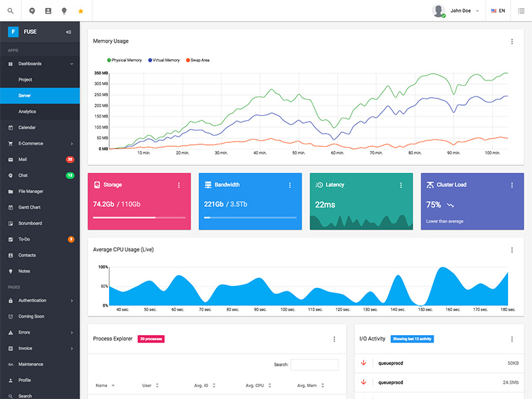Screen dimensions: 532x399
Task: Collapse the Dashboards sidebar group
Action: 40,64
